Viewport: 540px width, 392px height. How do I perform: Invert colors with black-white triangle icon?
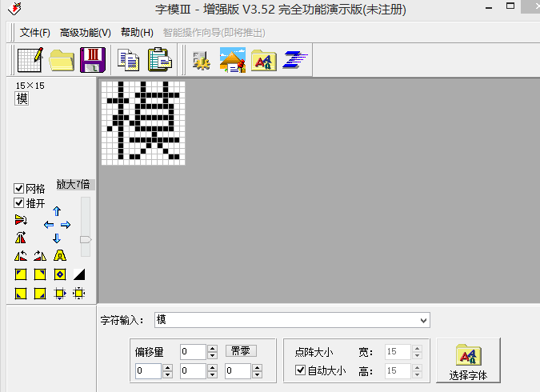(x=79, y=274)
